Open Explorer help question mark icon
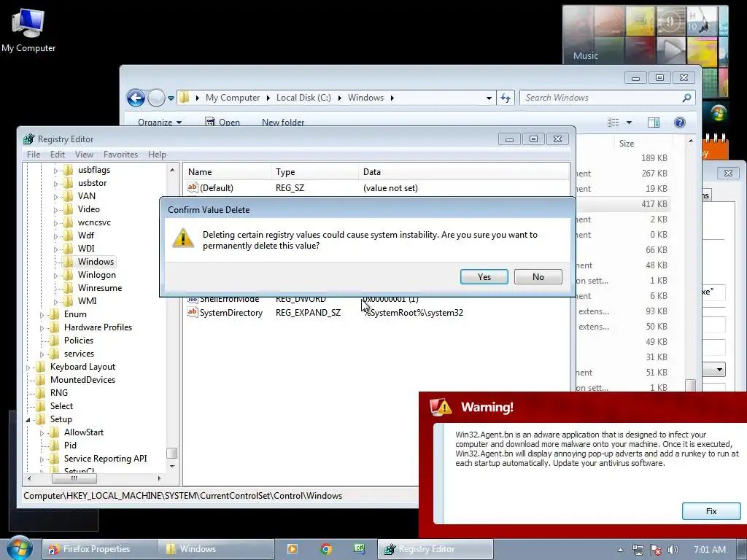This screenshot has height=560, width=747. coord(680,122)
